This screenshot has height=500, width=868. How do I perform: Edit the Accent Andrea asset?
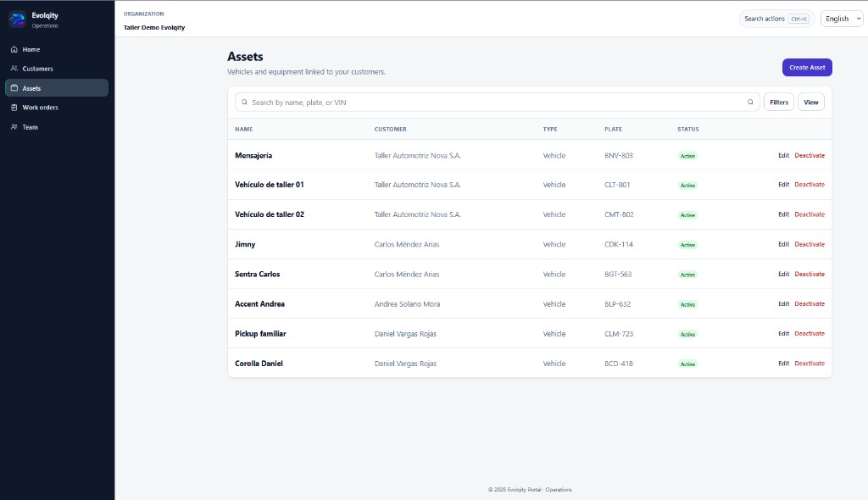point(783,304)
